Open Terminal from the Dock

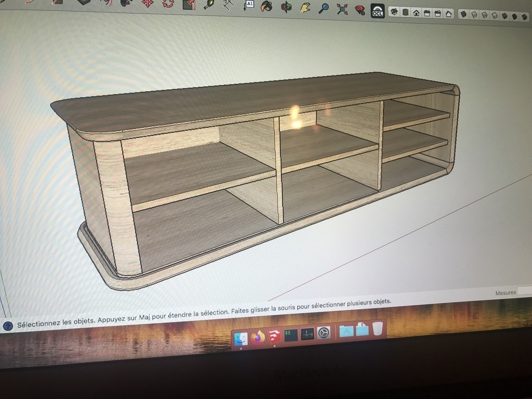coord(291,335)
